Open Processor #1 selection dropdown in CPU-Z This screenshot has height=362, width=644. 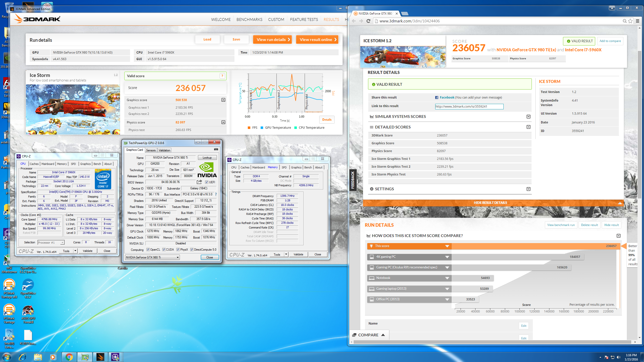[x=51, y=243]
